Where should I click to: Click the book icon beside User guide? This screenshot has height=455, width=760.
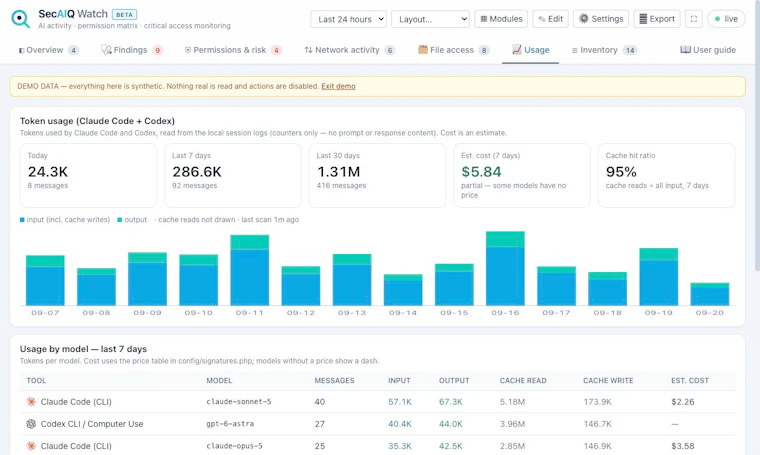point(685,49)
